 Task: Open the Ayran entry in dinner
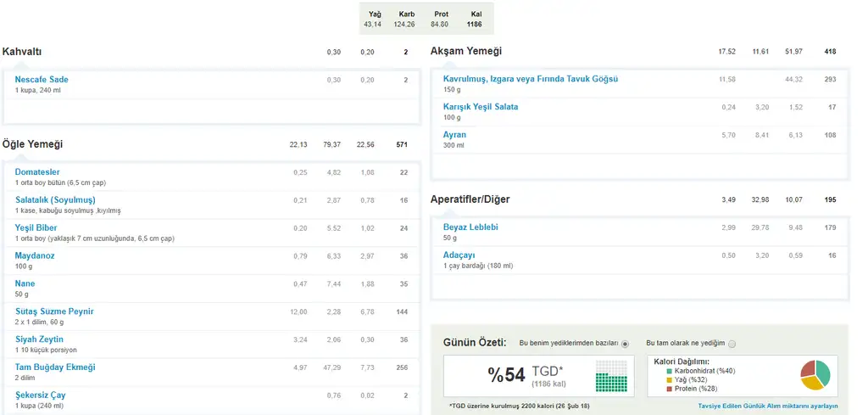click(454, 135)
